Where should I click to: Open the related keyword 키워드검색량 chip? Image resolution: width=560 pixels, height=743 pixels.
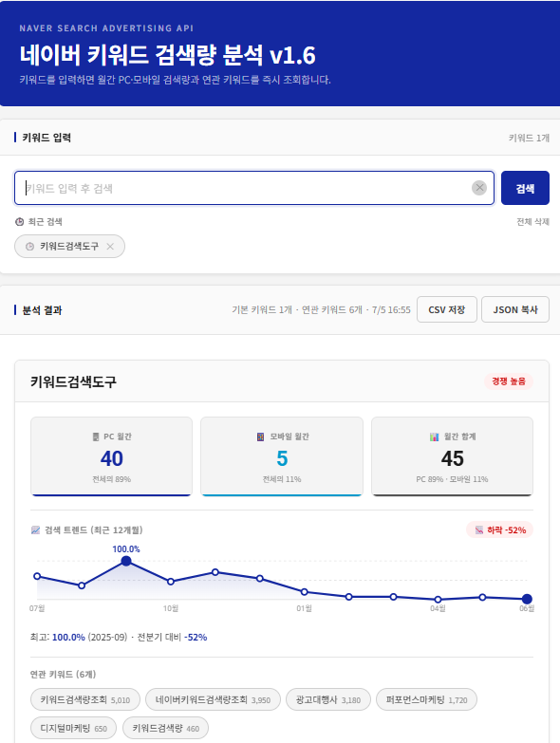pos(165,728)
